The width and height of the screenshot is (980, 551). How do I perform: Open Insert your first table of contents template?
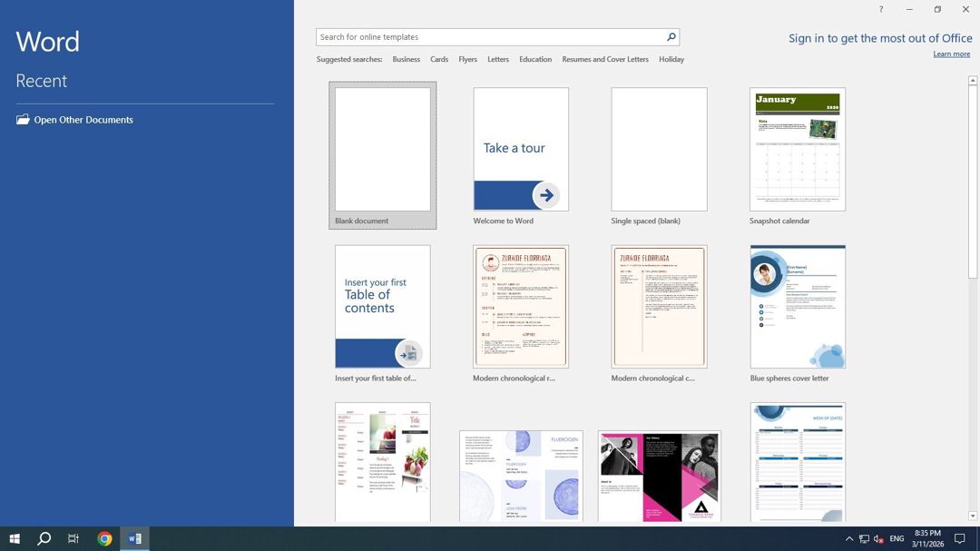[x=383, y=307]
